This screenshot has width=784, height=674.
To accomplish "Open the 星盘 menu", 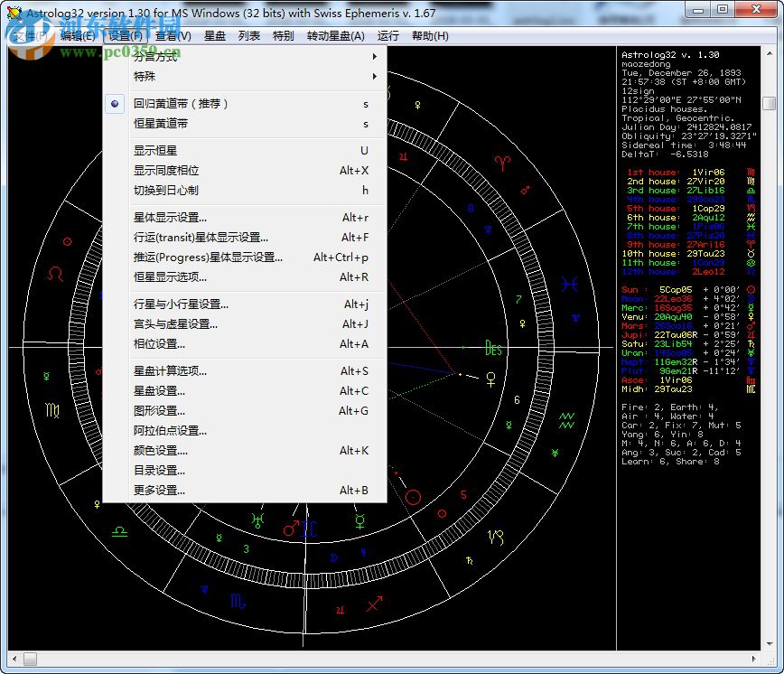I will pyautogui.click(x=217, y=36).
